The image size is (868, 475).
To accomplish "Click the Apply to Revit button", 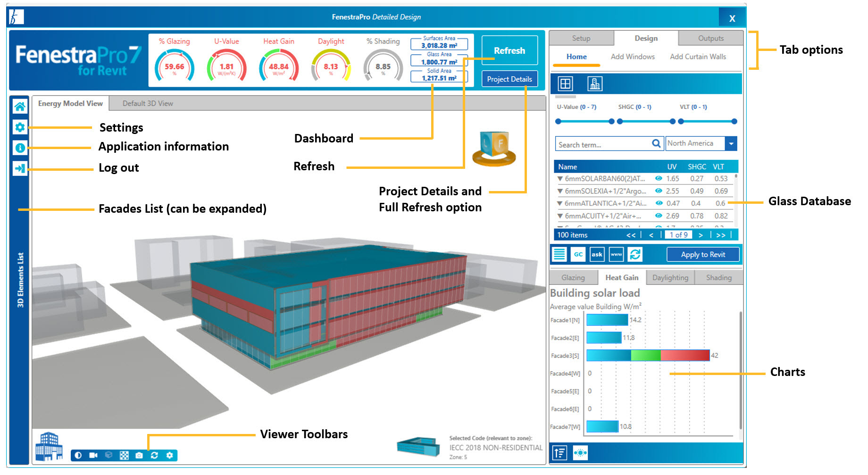I will pyautogui.click(x=703, y=254).
